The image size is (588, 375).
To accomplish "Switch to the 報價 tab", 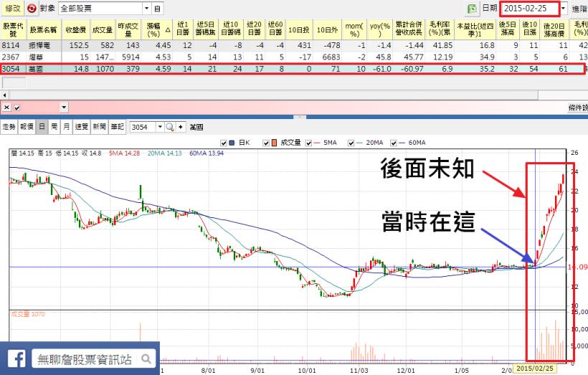I will [27, 127].
